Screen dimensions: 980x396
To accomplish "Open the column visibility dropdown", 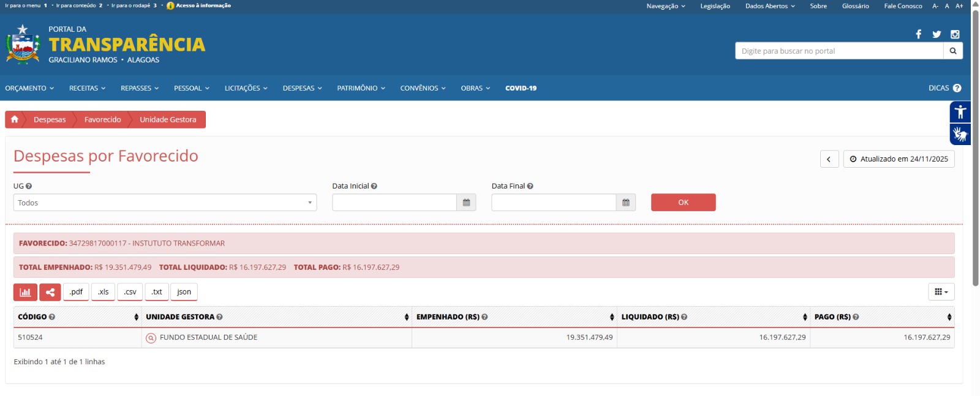I will [x=941, y=292].
